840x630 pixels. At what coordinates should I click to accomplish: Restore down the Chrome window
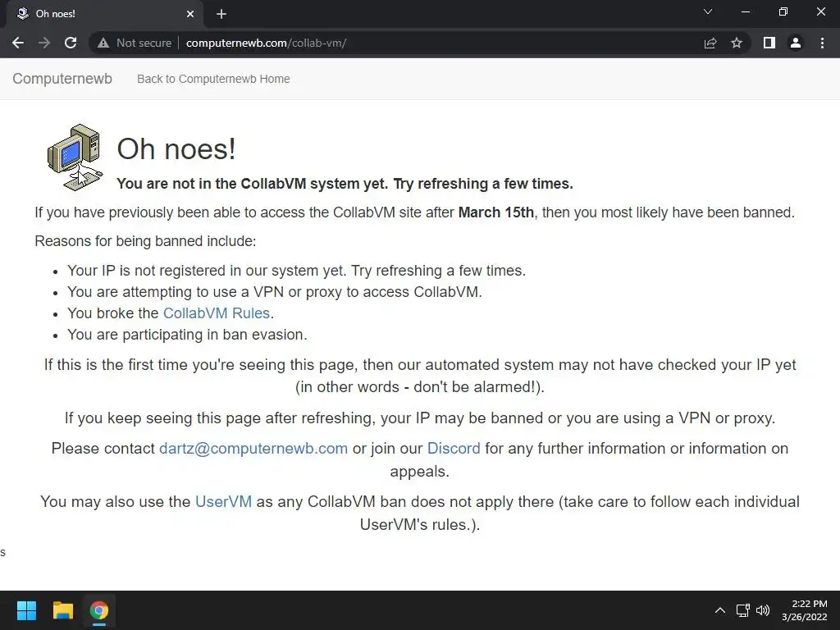pos(783,11)
